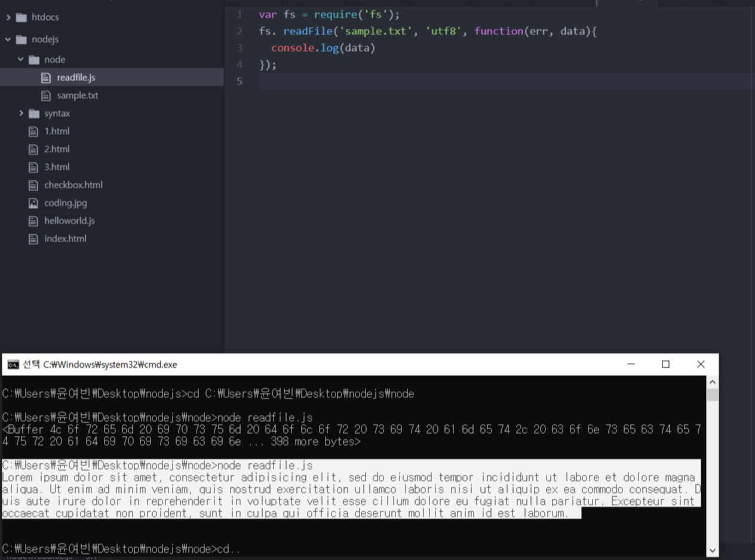
Task: Open sample.txt in the tree
Action: pos(78,96)
